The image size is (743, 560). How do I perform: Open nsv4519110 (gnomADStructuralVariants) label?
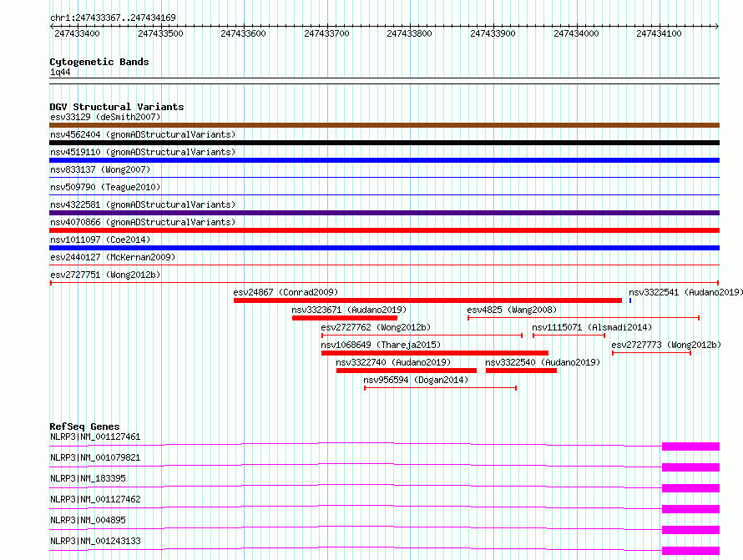point(143,152)
